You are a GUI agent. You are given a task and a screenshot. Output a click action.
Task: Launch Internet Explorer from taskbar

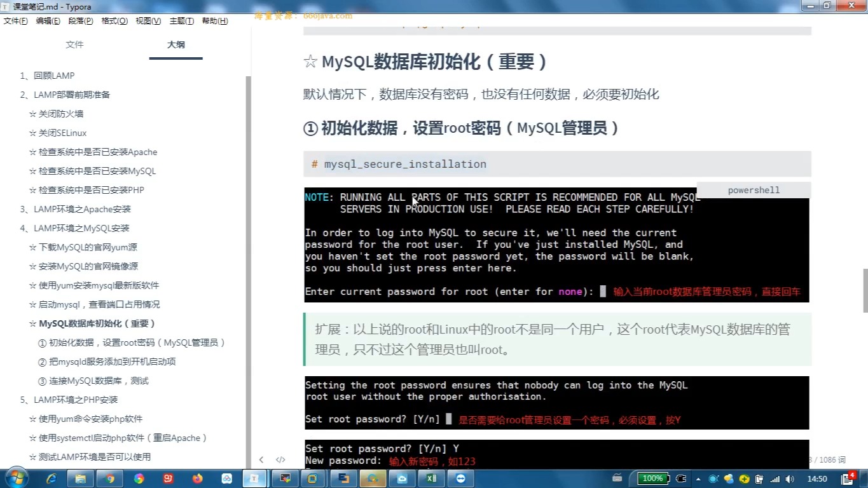coord(52,478)
